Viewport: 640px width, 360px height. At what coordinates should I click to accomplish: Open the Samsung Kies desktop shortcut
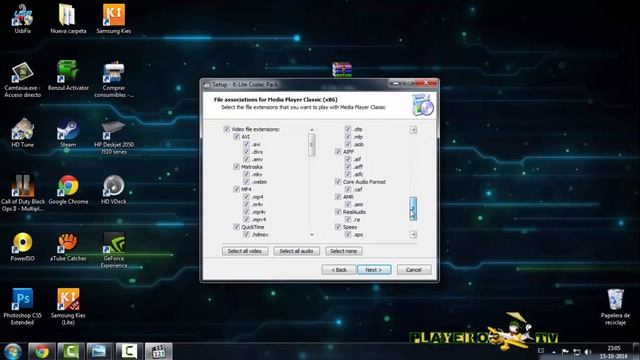(114, 19)
